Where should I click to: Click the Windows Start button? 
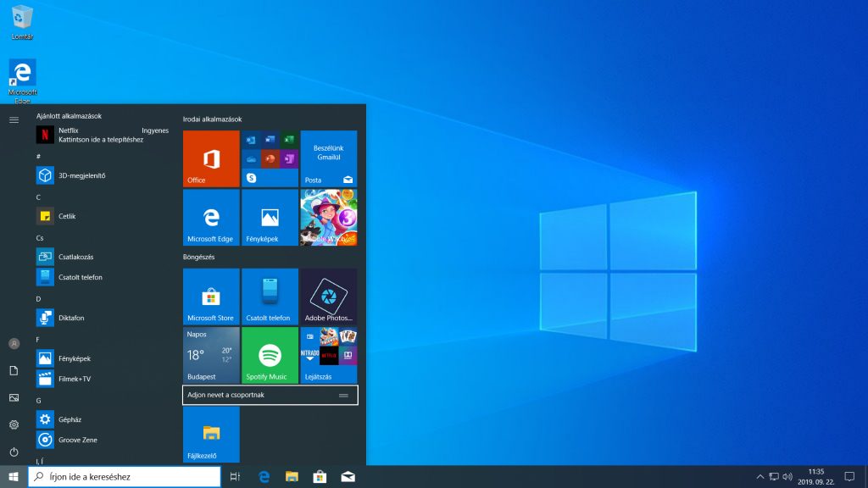[14, 477]
